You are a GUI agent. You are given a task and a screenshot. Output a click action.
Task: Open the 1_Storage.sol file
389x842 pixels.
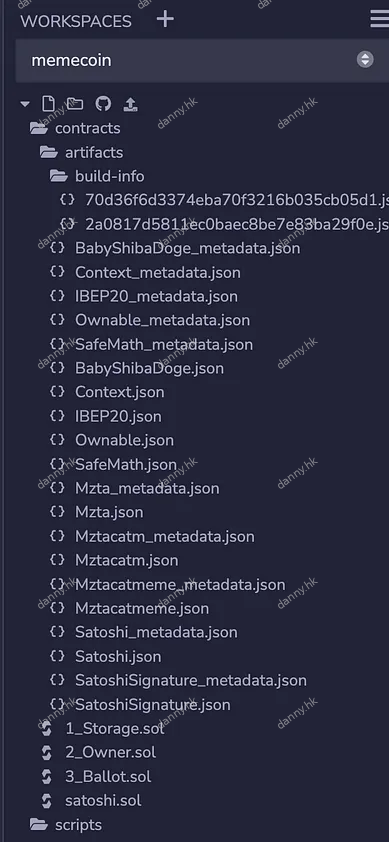(115, 729)
